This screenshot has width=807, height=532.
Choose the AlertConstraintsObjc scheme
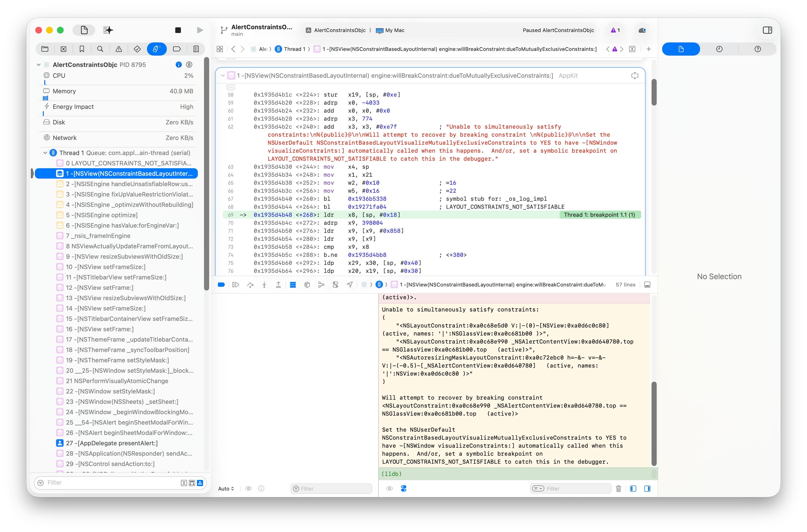(336, 30)
